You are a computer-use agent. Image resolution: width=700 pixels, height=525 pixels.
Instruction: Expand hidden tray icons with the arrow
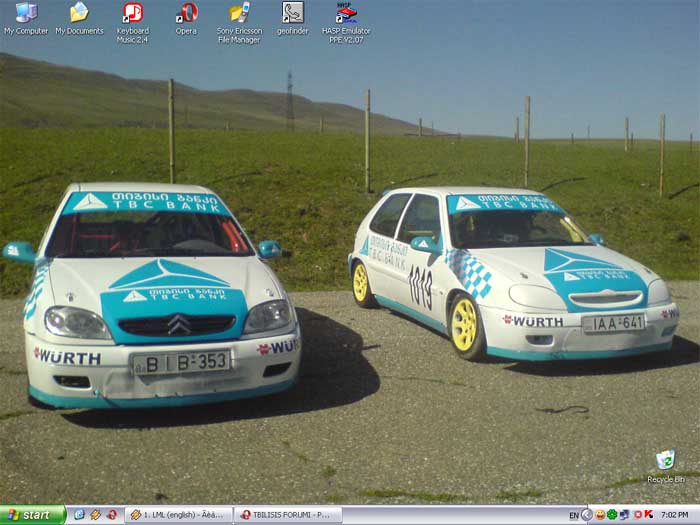587,515
